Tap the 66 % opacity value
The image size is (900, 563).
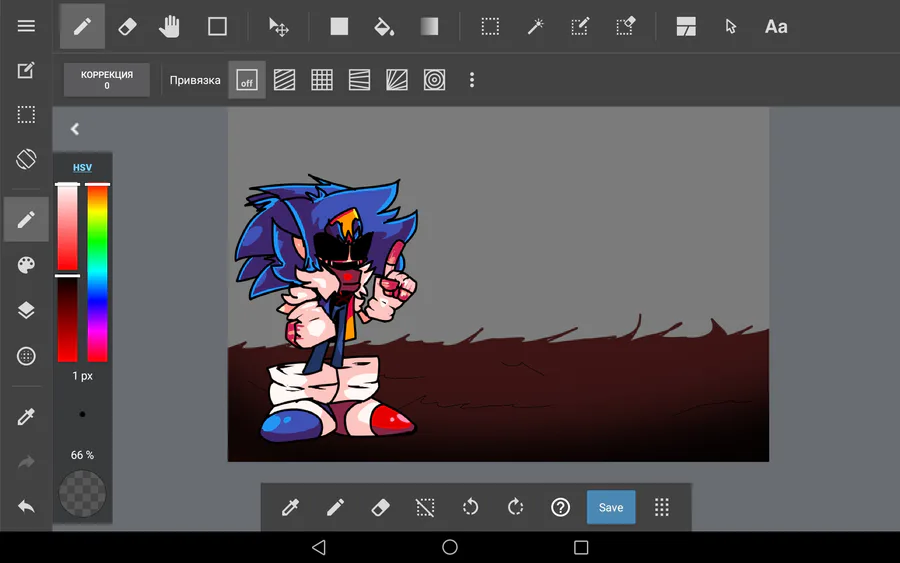(x=82, y=455)
